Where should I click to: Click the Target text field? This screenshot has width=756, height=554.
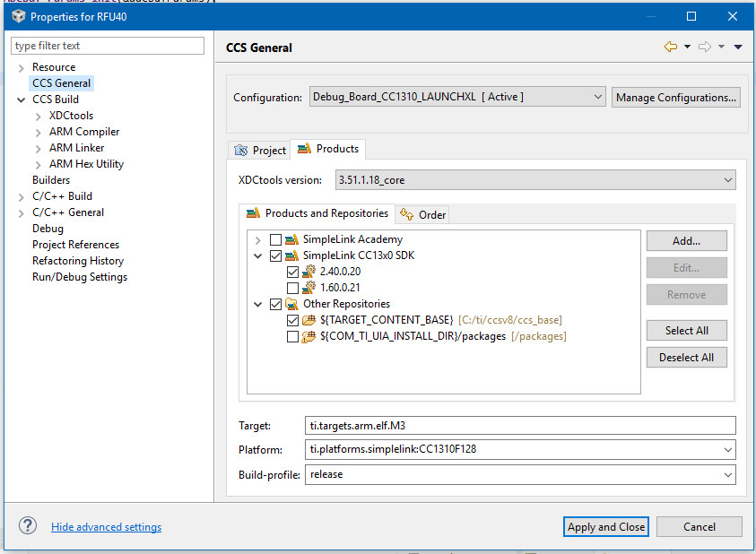[520, 426]
